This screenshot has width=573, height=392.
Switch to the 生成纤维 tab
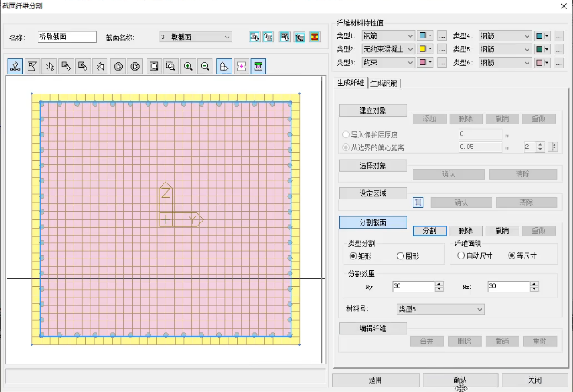coord(351,83)
